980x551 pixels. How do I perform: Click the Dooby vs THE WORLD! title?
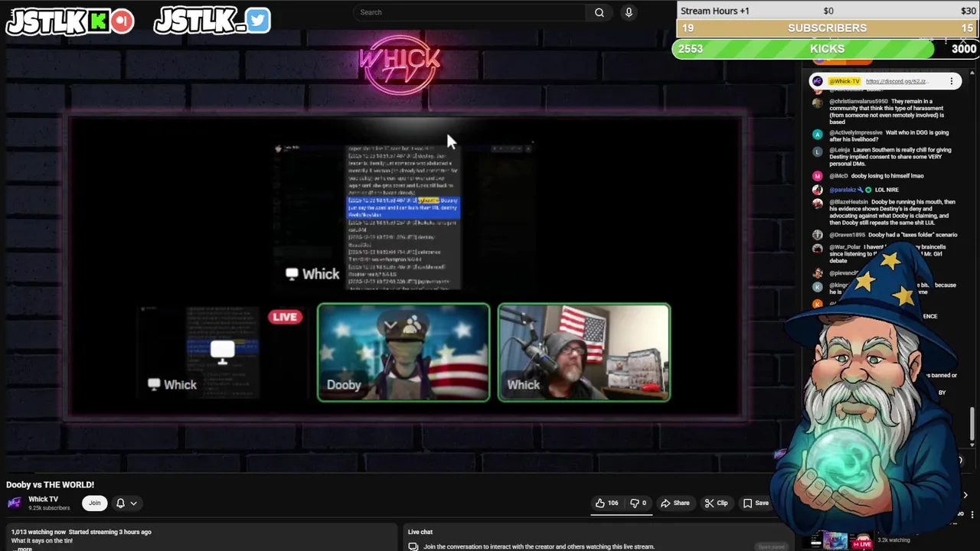51,484
